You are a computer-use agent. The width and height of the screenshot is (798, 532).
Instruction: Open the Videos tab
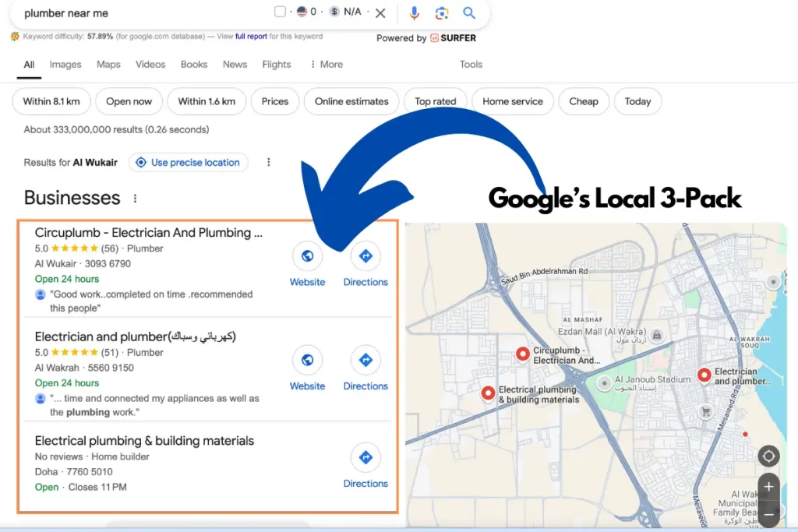tap(150, 65)
